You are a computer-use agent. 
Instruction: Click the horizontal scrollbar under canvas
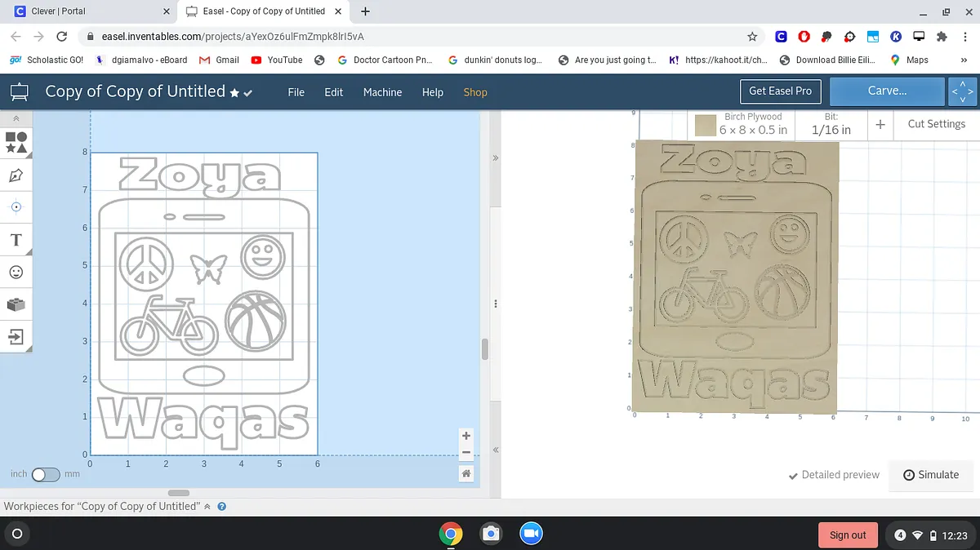coord(178,492)
